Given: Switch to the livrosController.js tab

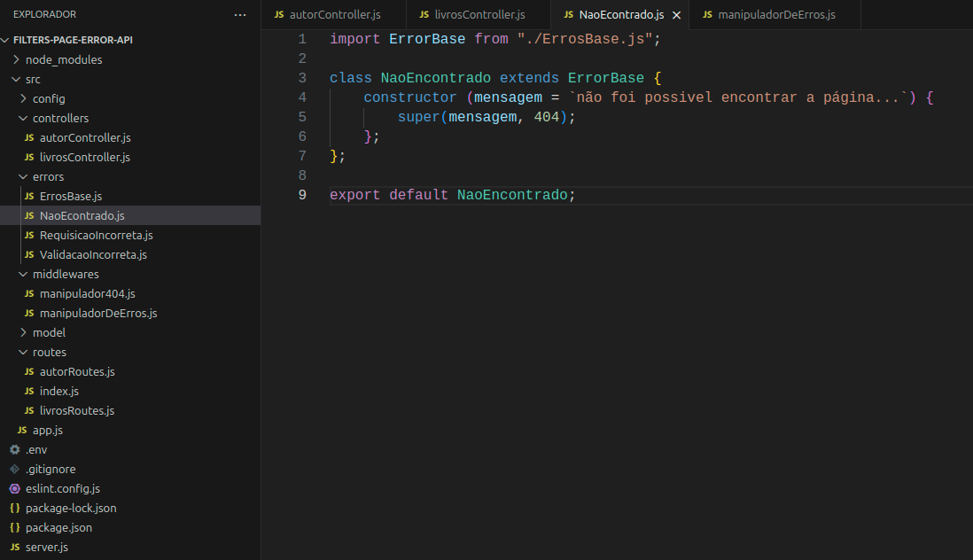Looking at the screenshot, I should pos(479,15).
